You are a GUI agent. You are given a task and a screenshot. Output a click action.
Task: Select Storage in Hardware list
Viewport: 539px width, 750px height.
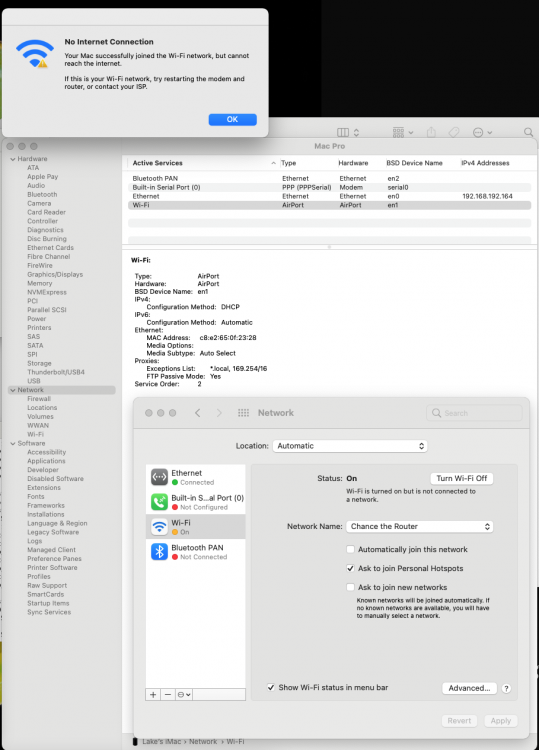39,363
